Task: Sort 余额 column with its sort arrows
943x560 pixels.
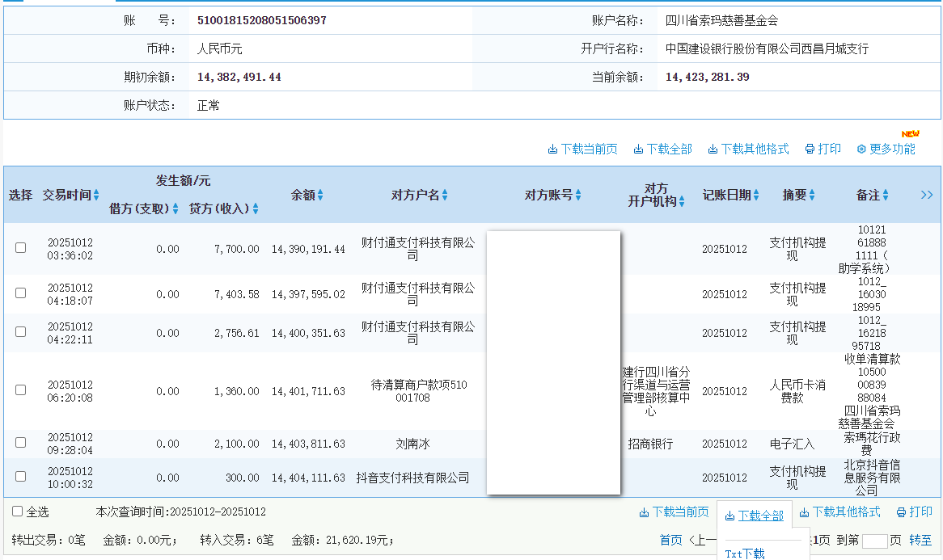Action: point(320,196)
